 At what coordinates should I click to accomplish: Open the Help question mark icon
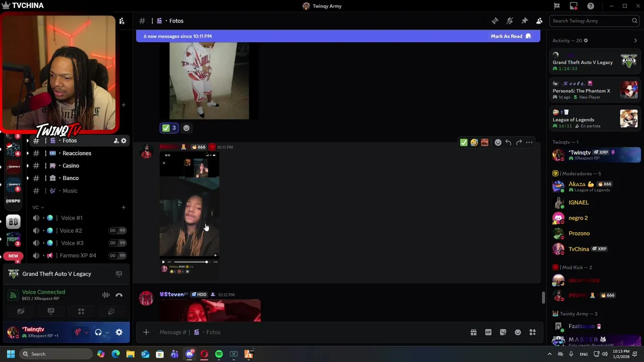[x=591, y=6]
